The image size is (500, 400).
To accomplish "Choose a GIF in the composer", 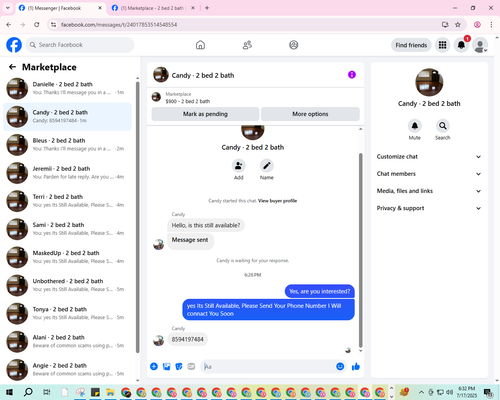I will pyautogui.click(x=191, y=367).
